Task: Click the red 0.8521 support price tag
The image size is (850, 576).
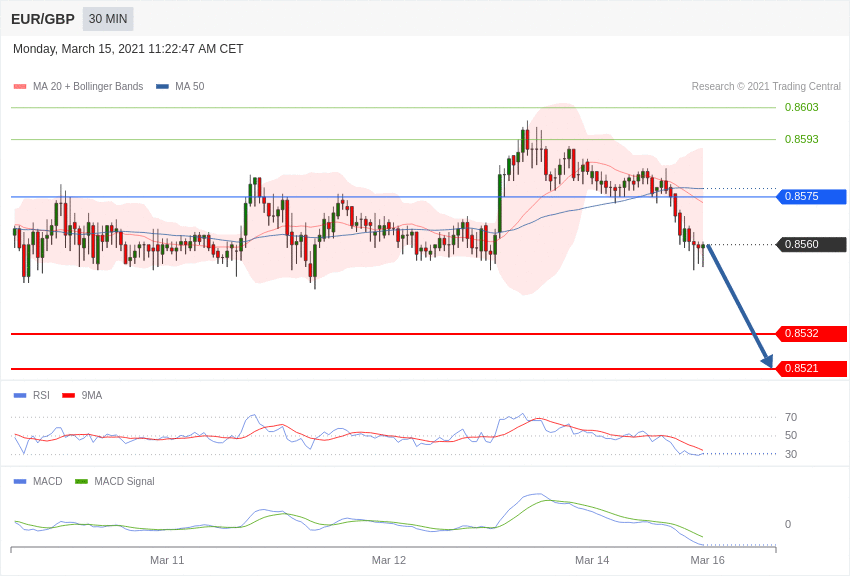Action: [x=812, y=368]
